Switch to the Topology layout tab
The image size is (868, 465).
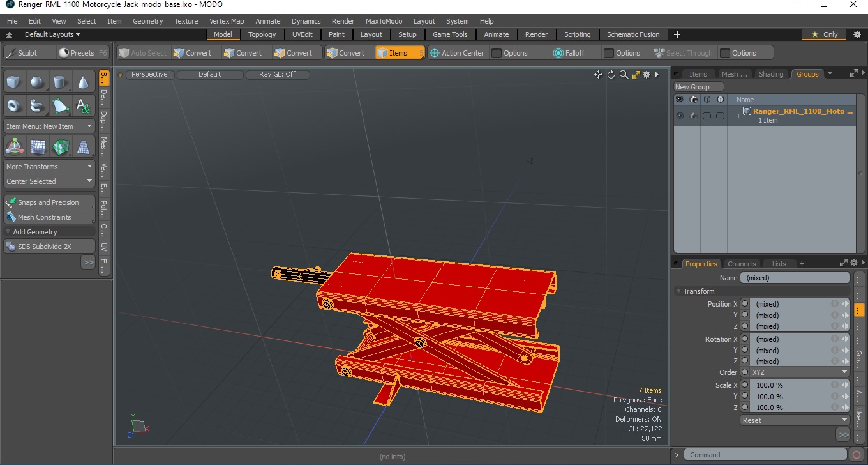click(262, 34)
